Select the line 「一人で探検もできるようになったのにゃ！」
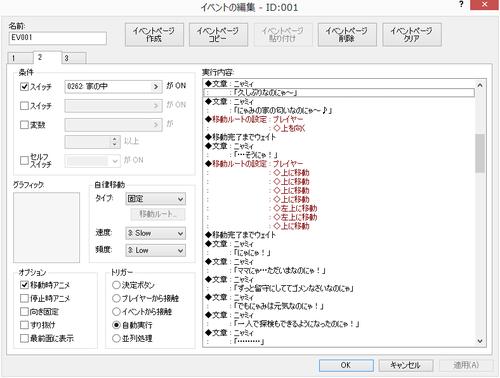 point(339,324)
